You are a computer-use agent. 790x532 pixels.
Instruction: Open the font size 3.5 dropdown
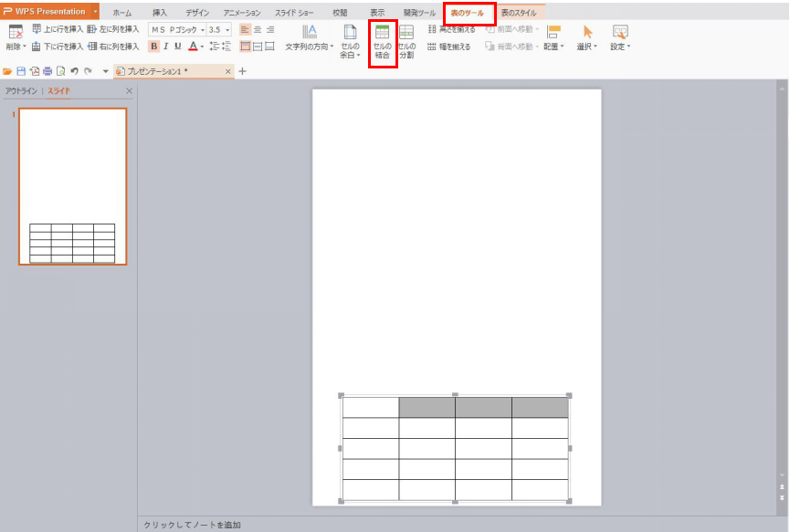coord(226,30)
